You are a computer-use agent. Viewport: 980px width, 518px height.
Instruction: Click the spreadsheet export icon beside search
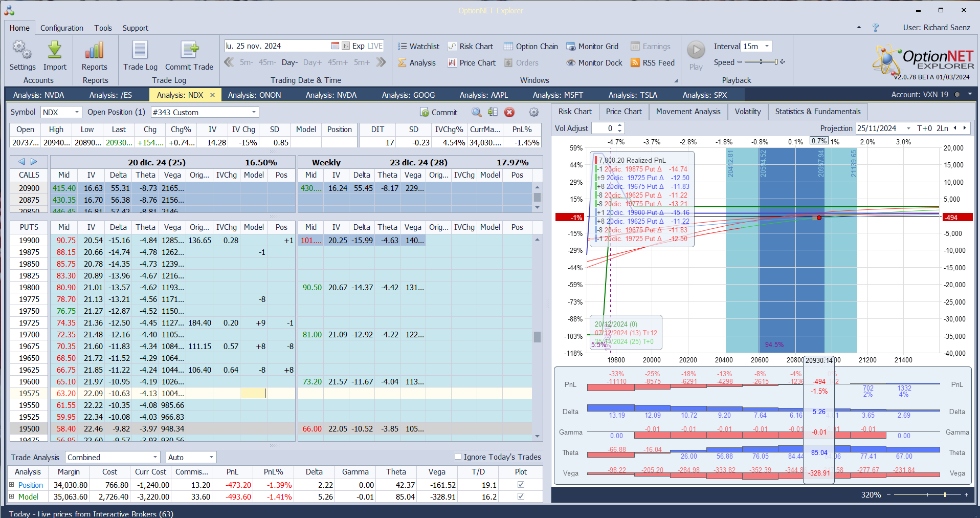(493, 112)
